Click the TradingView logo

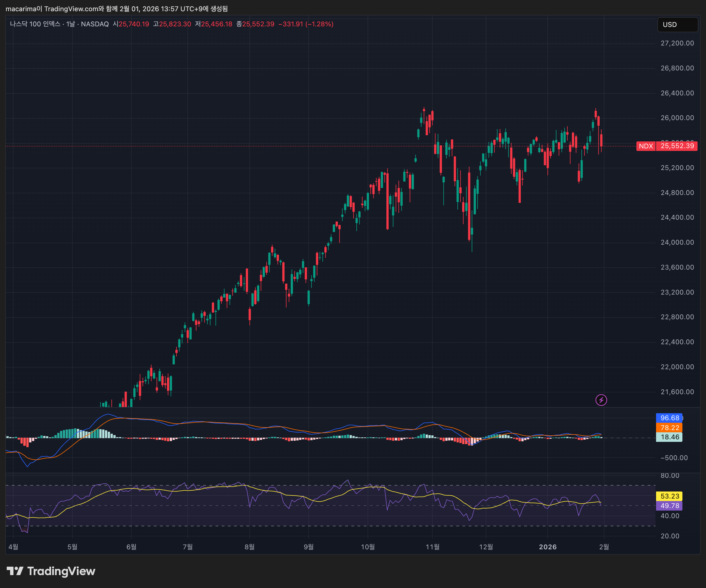[x=51, y=571]
